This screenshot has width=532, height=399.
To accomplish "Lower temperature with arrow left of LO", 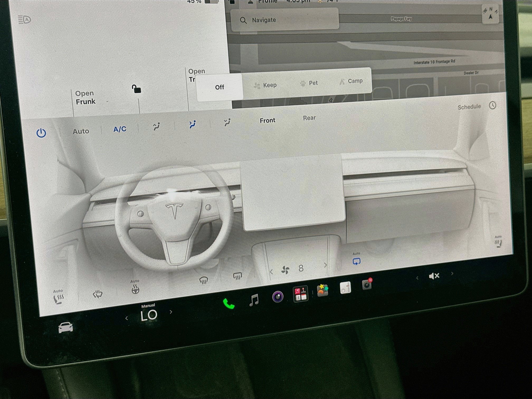I will click(x=127, y=318).
